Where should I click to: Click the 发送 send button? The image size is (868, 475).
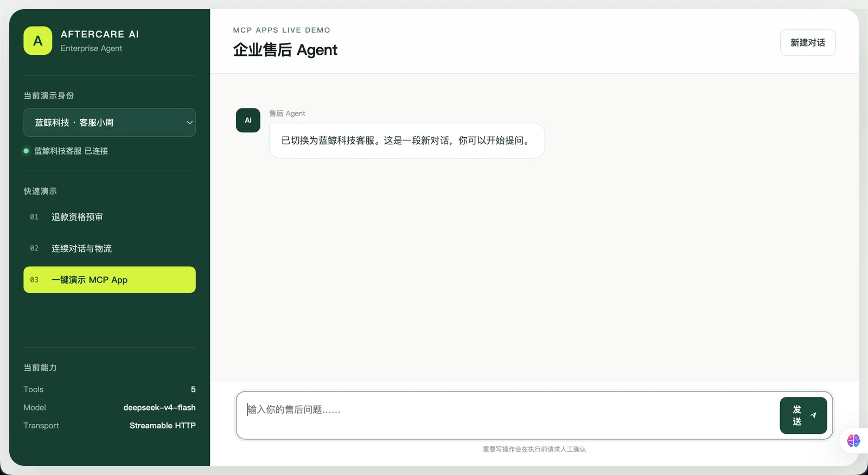[803, 415]
